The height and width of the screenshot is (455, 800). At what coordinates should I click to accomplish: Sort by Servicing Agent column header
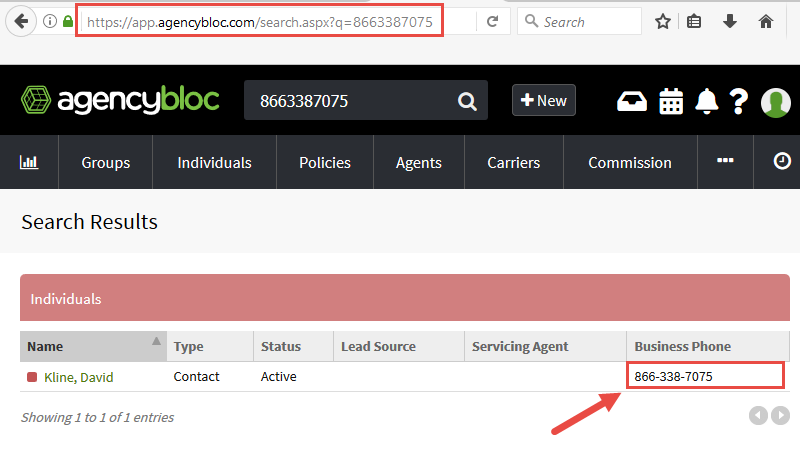coord(545,346)
